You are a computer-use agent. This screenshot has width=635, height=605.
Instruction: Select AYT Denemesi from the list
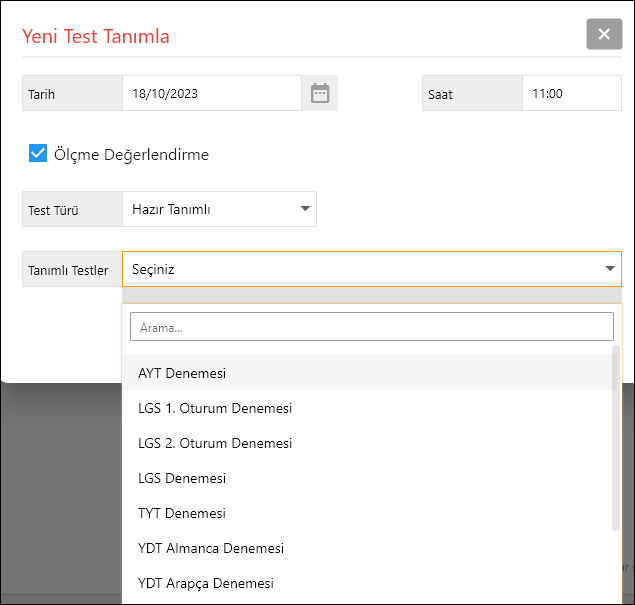[x=182, y=373]
